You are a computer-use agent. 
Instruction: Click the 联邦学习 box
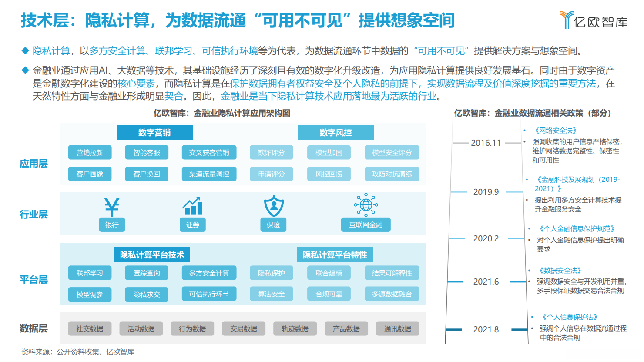pyautogui.click(x=90, y=273)
